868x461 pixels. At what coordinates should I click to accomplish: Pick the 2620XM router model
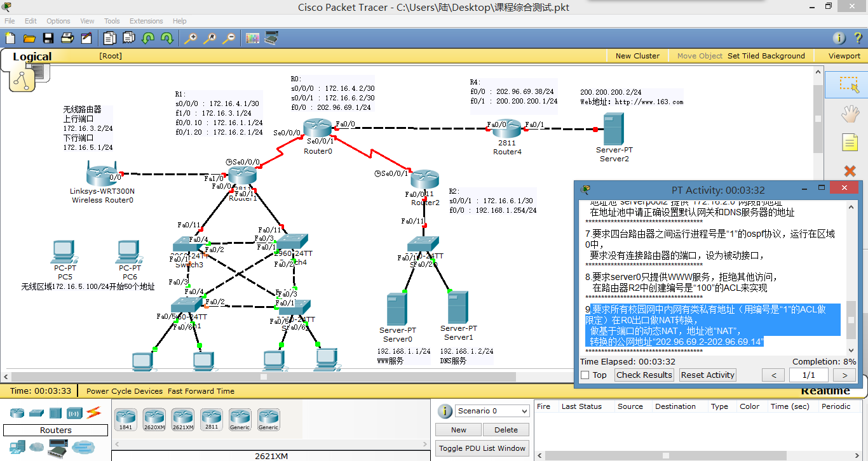(x=154, y=419)
